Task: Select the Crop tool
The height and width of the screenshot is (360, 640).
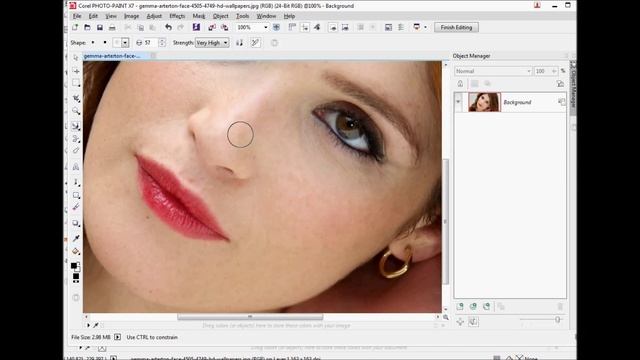Action: [76, 98]
